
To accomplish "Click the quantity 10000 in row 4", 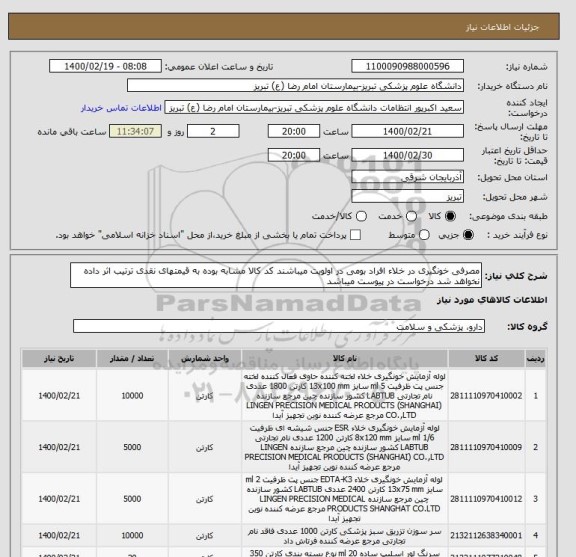I will 132,536.
